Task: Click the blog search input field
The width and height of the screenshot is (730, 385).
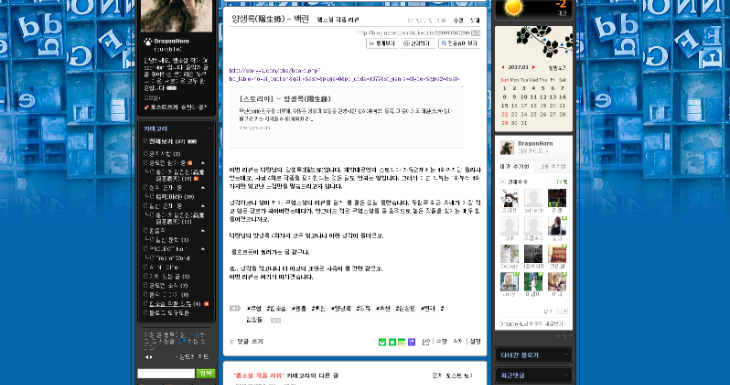Action: pyautogui.click(x=166, y=373)
